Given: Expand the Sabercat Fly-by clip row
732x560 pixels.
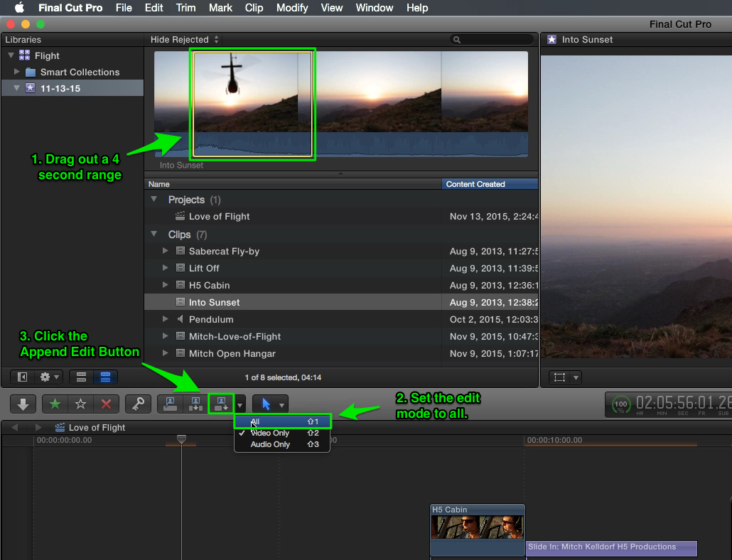Looking at the screenshot, I should click(166, 251).
